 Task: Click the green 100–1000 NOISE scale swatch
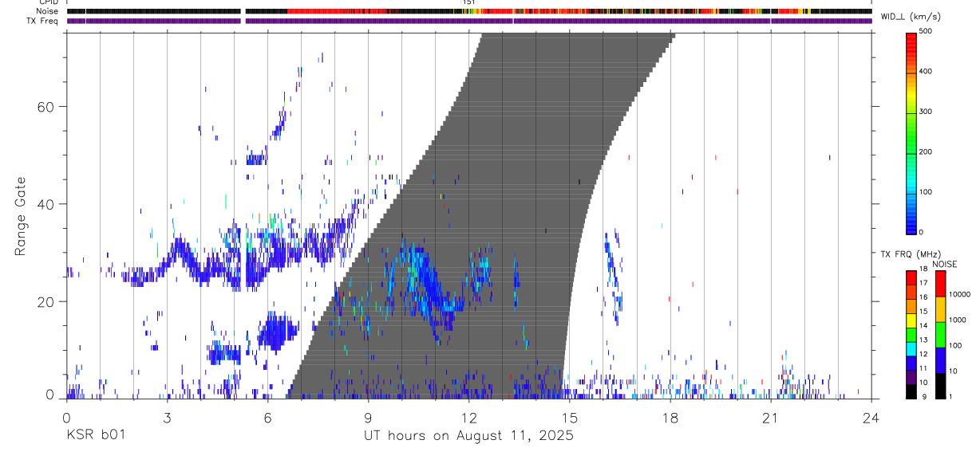[x=940, y=333]
